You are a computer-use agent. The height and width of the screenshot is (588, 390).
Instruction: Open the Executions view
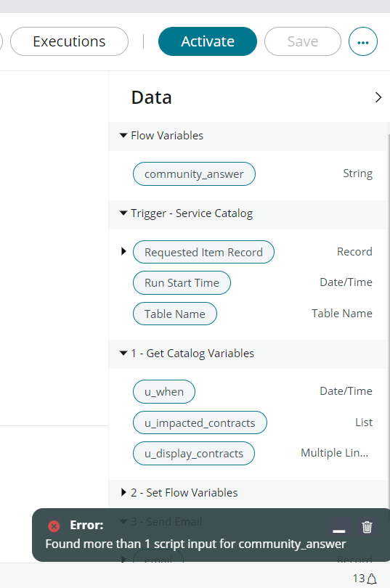pos(70,41)
